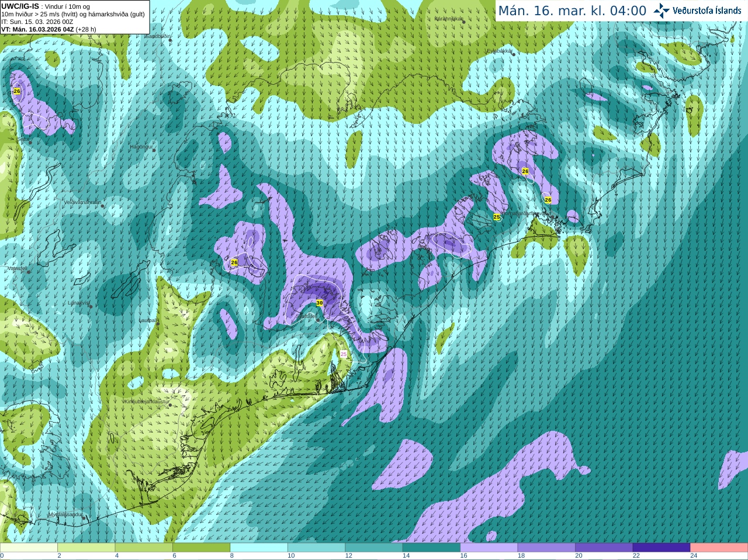The height and width of the screenshot is (560, 748).
Task: Click the Vatnsfell station label
Action: (18, 268)
